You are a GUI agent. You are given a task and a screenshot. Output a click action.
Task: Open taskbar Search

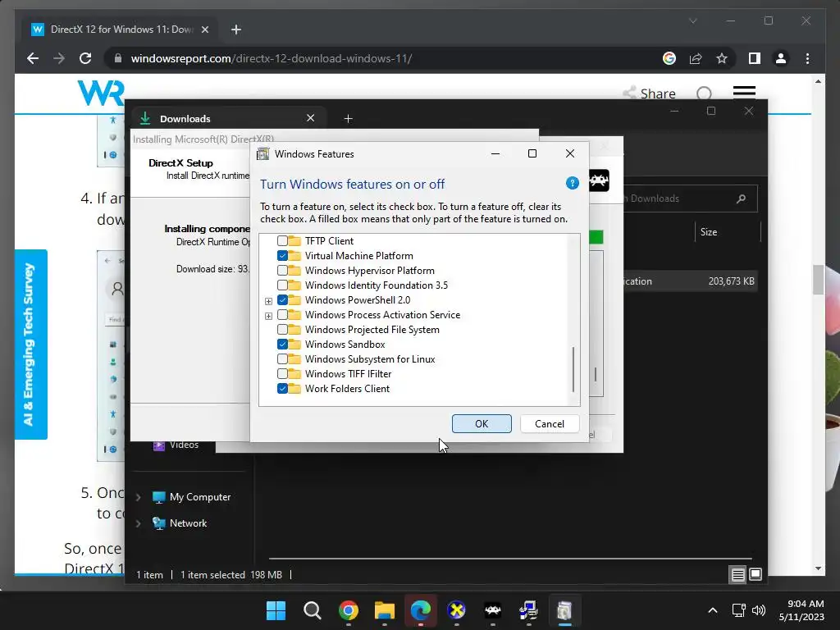[313, 610]
